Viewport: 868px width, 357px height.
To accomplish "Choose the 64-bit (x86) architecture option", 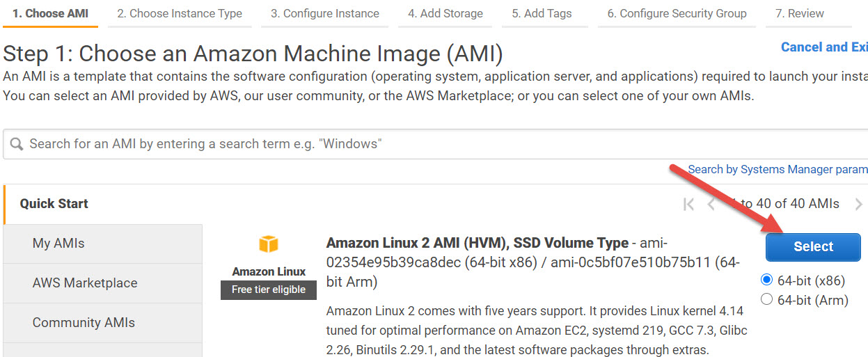I will click(767, 280).
